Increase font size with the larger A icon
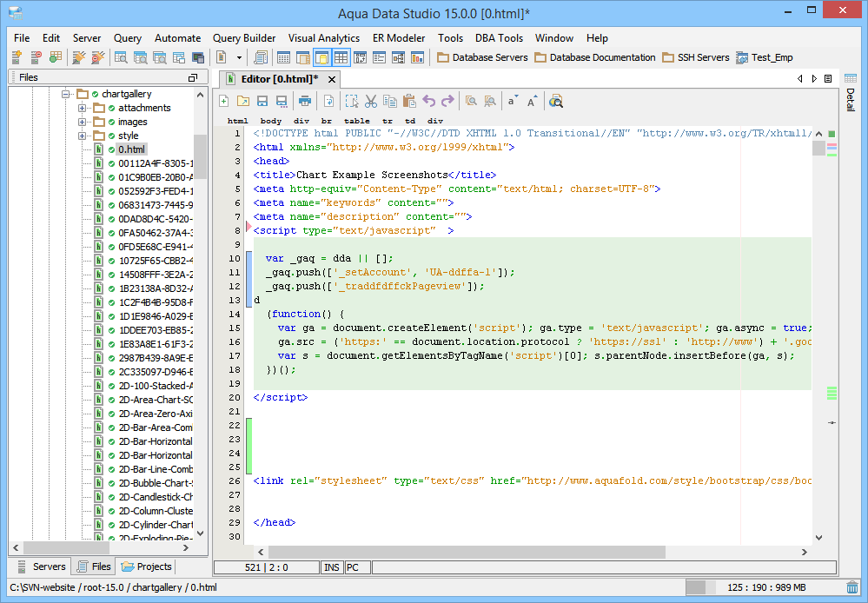Image resolution: width=868 pixels, height=603 pixels. coord(533,101)
